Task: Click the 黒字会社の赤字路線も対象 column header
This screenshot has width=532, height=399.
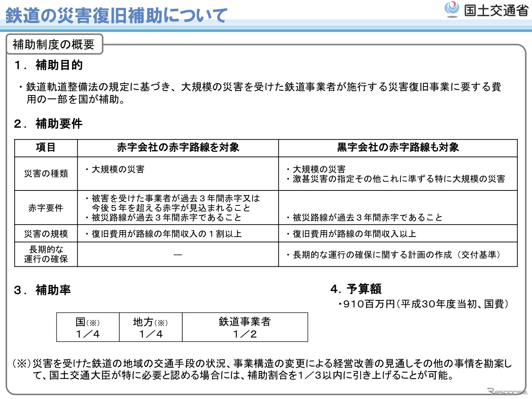Action: (398, 148)
